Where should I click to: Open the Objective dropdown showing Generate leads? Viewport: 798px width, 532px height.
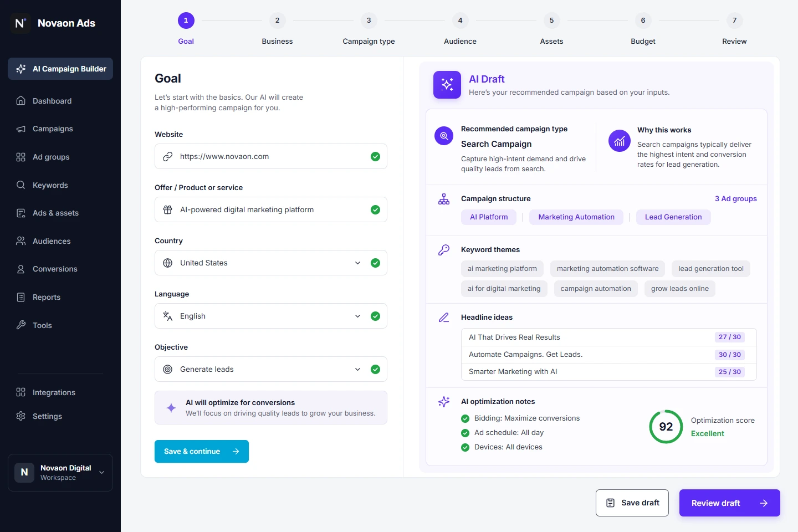tap(271, 369)
